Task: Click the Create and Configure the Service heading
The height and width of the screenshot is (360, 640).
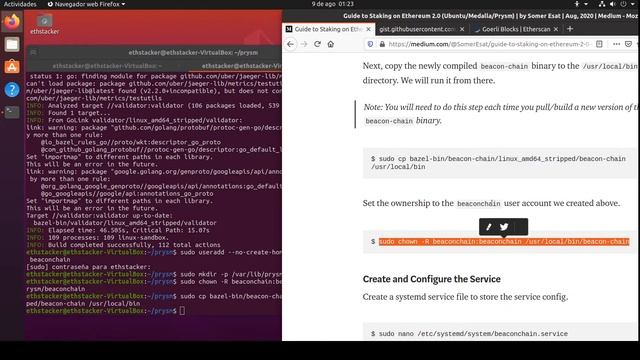Action: 431,279
